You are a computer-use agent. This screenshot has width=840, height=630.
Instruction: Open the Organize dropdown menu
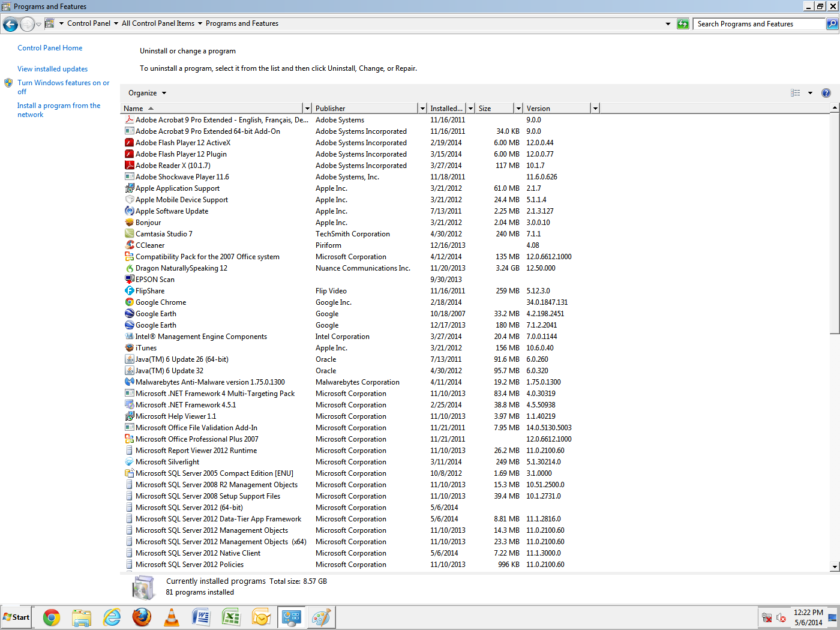[147, 93]
